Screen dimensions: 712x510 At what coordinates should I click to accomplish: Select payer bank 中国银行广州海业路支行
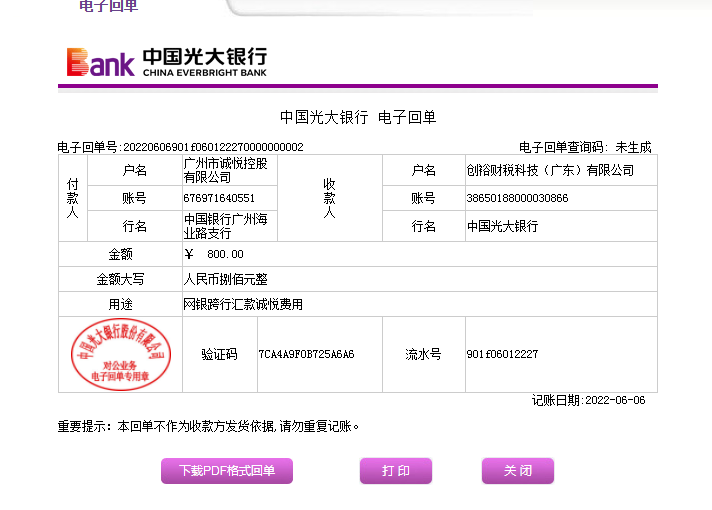point(226,226)
